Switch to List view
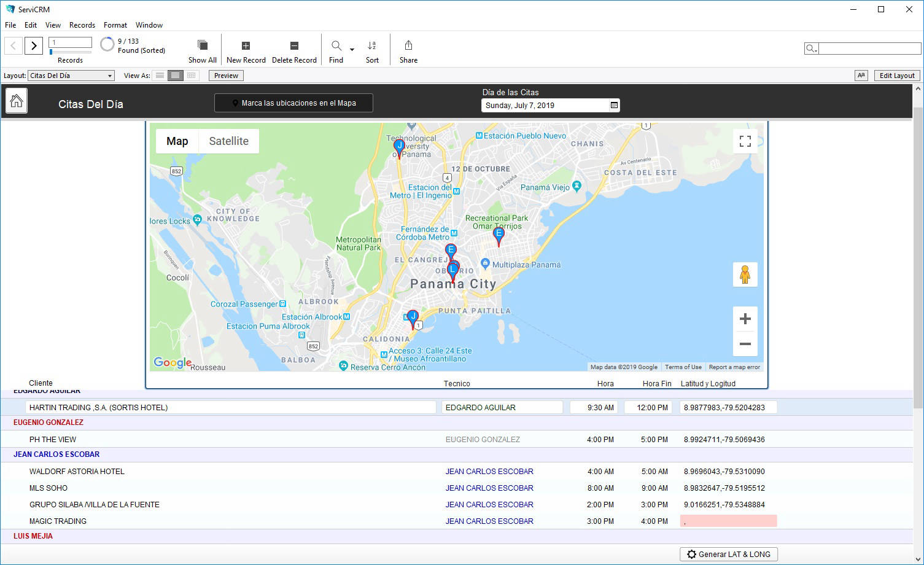Viewport: 924px width, 565px height. coord(176,76)
